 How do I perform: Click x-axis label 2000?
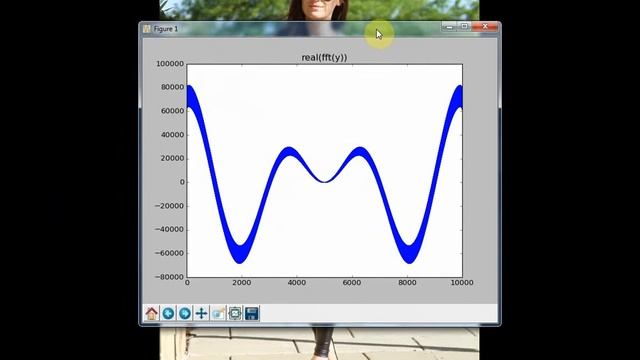tap(242, 282)
